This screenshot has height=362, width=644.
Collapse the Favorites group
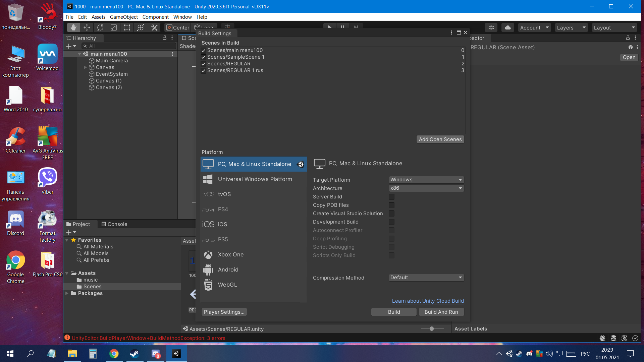point(67,240)
